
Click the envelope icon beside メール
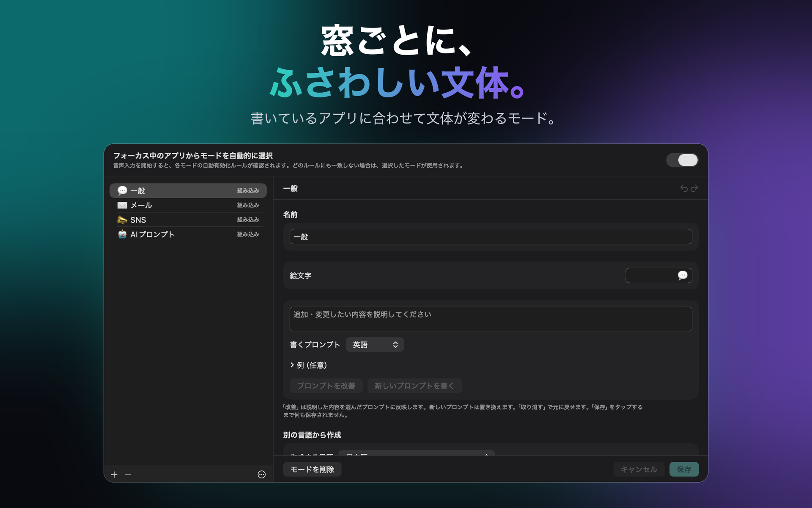tap(122, 205)
